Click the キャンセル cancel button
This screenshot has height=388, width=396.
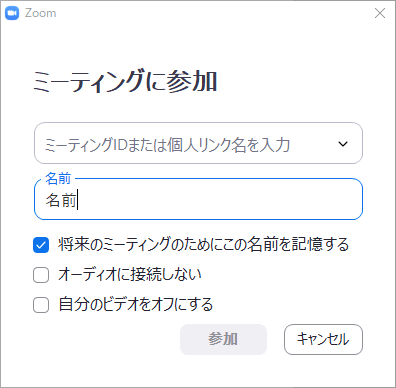pos(323,339)
